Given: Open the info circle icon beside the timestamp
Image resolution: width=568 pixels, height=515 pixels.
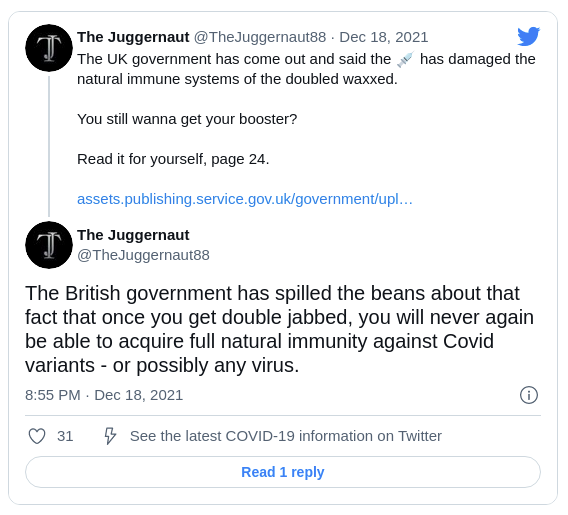Looking at the screenshot, I should pyautogui.click(x=529, y=395).
